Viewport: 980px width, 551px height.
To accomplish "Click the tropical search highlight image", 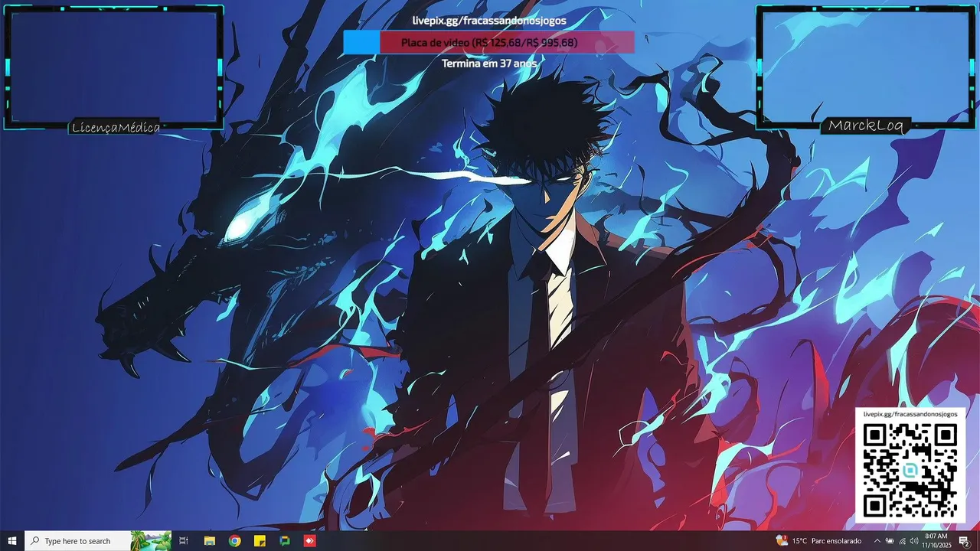I will click(151, 541).
